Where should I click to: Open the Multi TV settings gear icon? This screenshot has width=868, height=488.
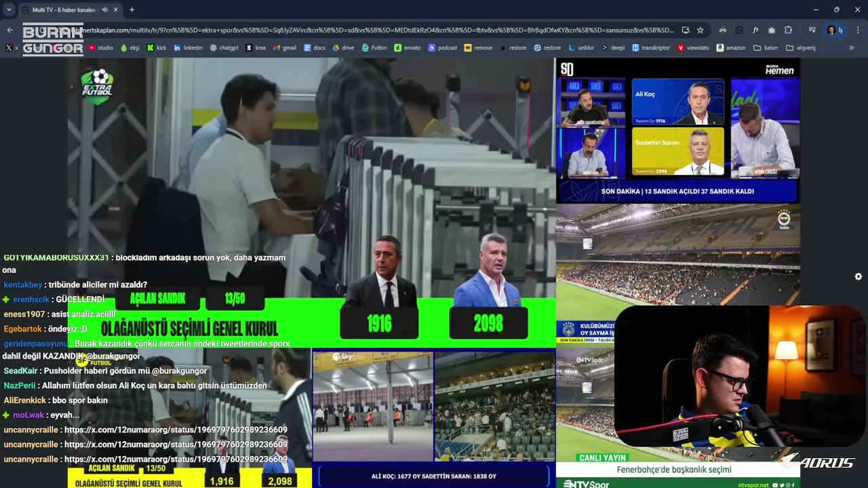859,277
